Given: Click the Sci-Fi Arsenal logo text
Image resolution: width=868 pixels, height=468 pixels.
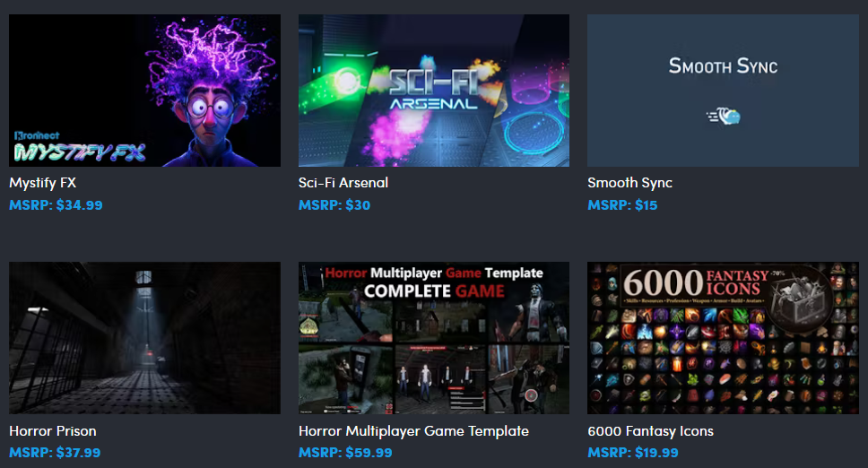Looking at the screenshot, I should pos(433,90).
